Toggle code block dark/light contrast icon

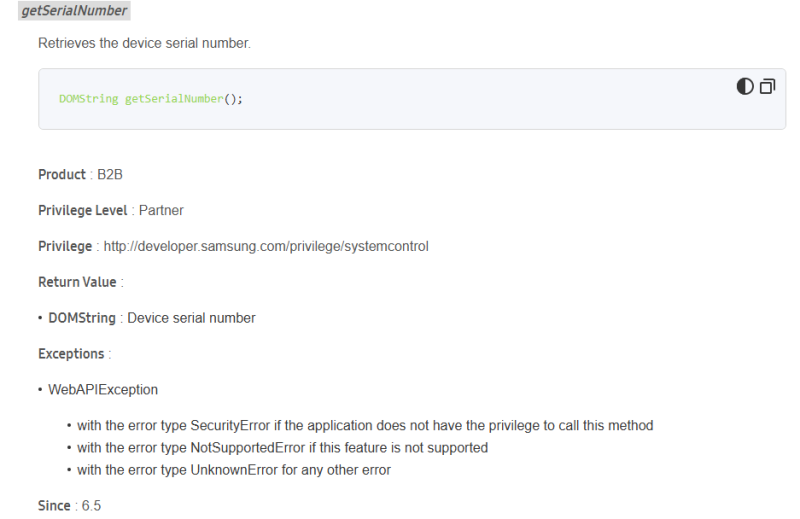(745, 87)
